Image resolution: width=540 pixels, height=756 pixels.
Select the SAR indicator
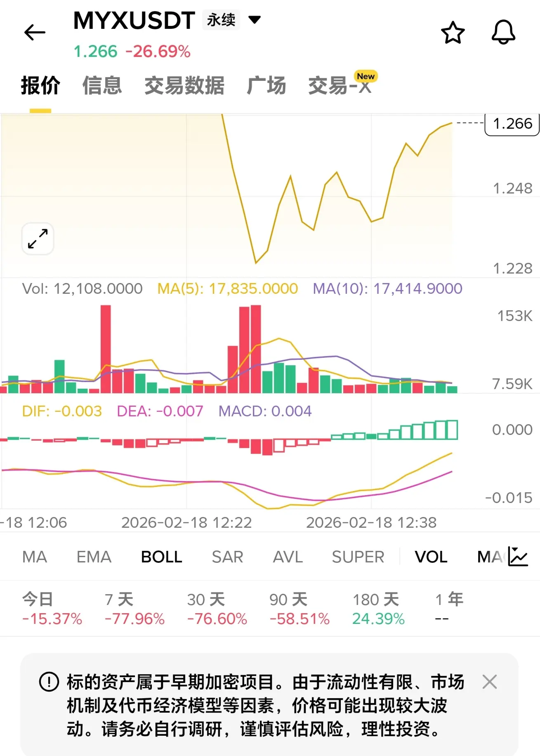(x=227, y=557)
